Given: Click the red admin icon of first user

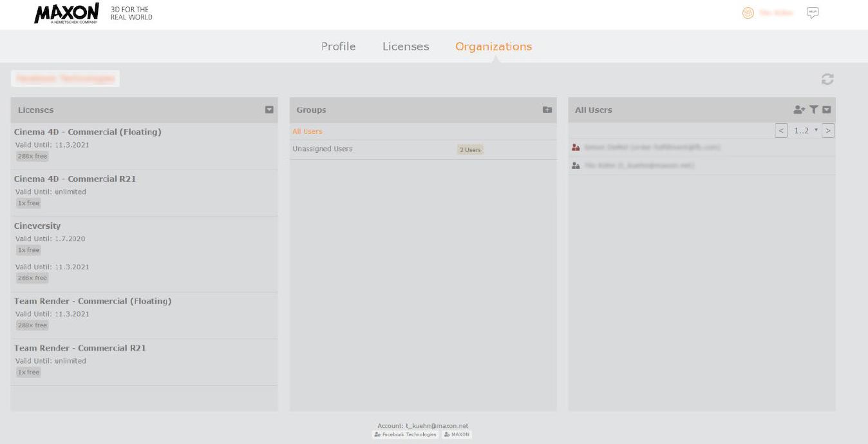Looking at the screenshot, I should pyautogui.click(x=576, y=148).
